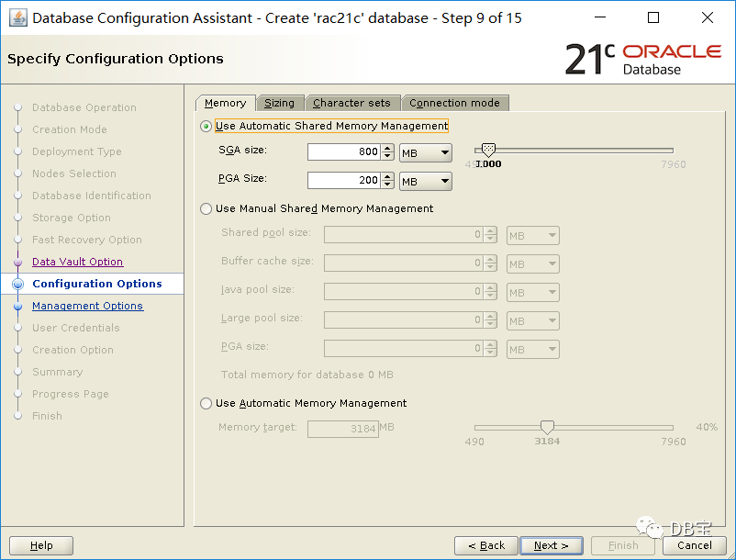Click the Memory target slider thumb
The height and width of the screenshot is (560, 736).
[547, 427]
